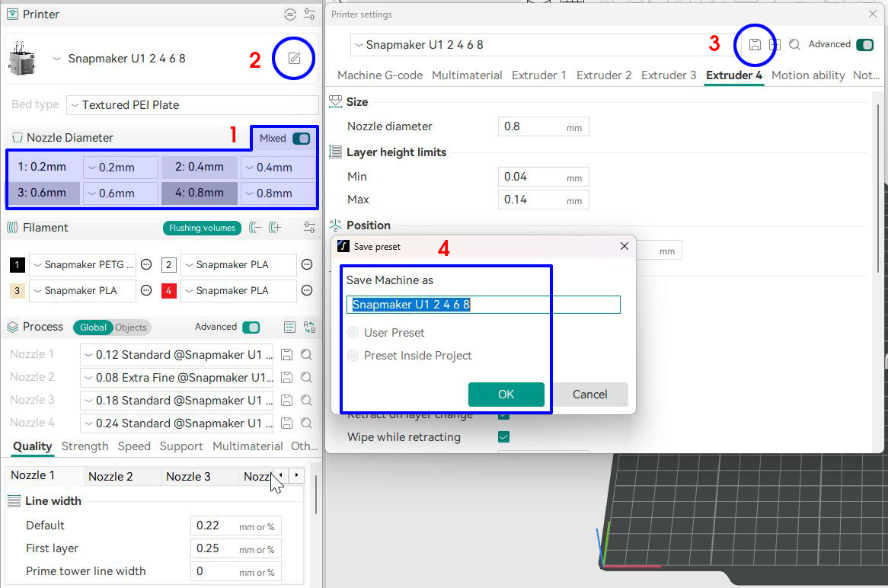The width and height of the screenshot is (888, 588).
Task: Save the Nozzle 2 process preset
Action: coord(287,377)
